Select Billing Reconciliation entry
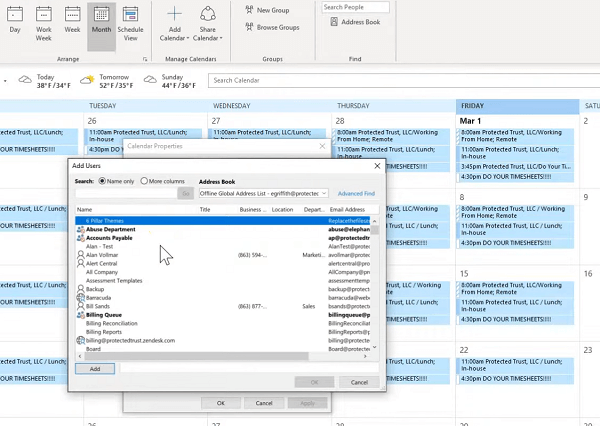The height and width of the screenshot is (426, 600). (223, 323)
